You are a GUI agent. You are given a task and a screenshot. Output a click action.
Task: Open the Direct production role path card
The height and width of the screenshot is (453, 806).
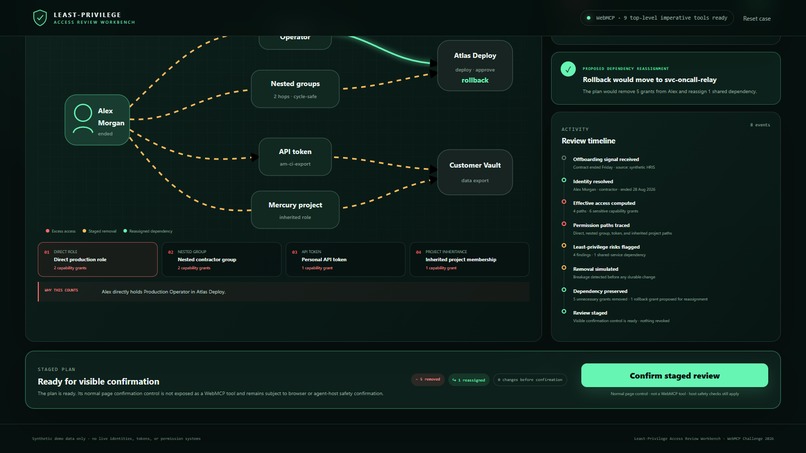click(x=98, y=260)
